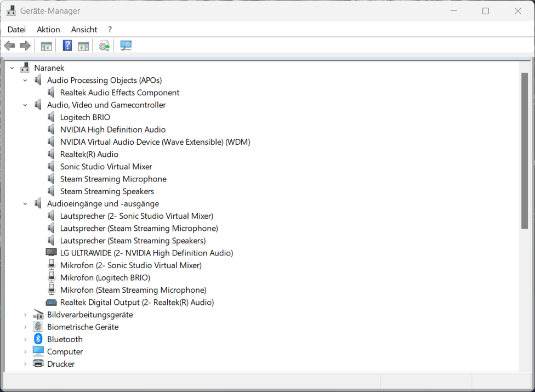Close the Geräte-Manager window
535x392 pixels.
click(x=517, y=10)
